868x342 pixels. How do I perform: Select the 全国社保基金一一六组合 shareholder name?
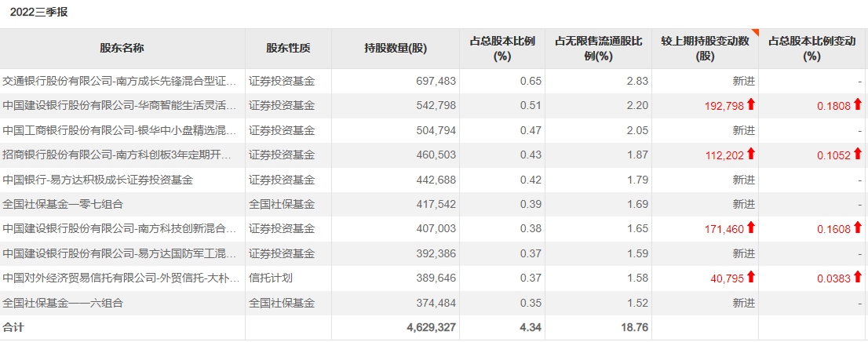pos(63,302)
